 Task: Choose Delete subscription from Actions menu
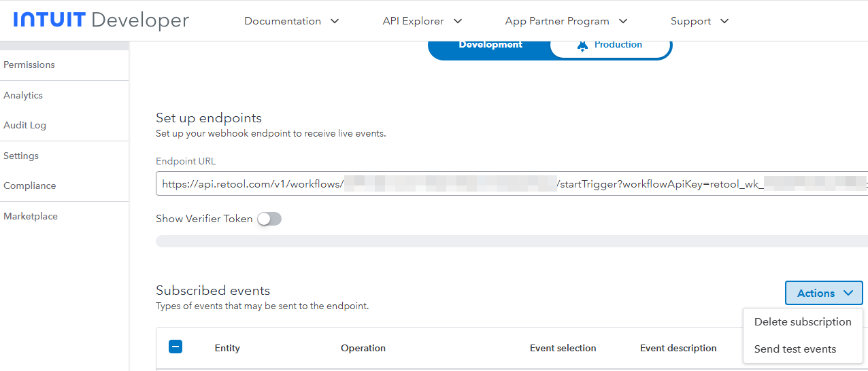803,322
